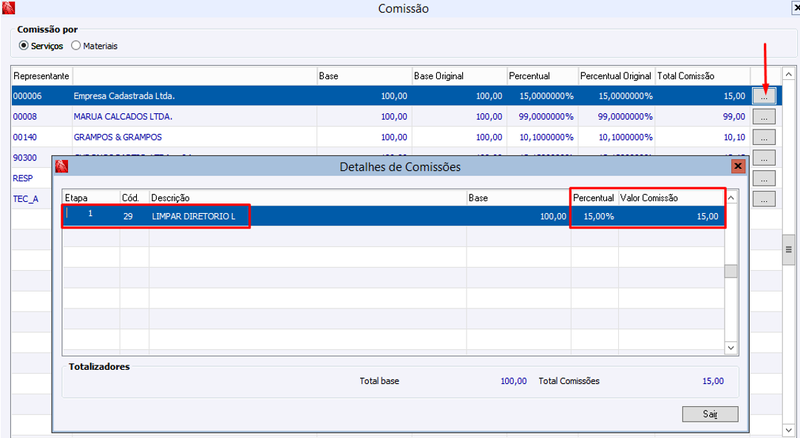Close the Detalhes de Comissões dialog
The height and width of the screenshot is (438, 800).
[x=738, y=166]
